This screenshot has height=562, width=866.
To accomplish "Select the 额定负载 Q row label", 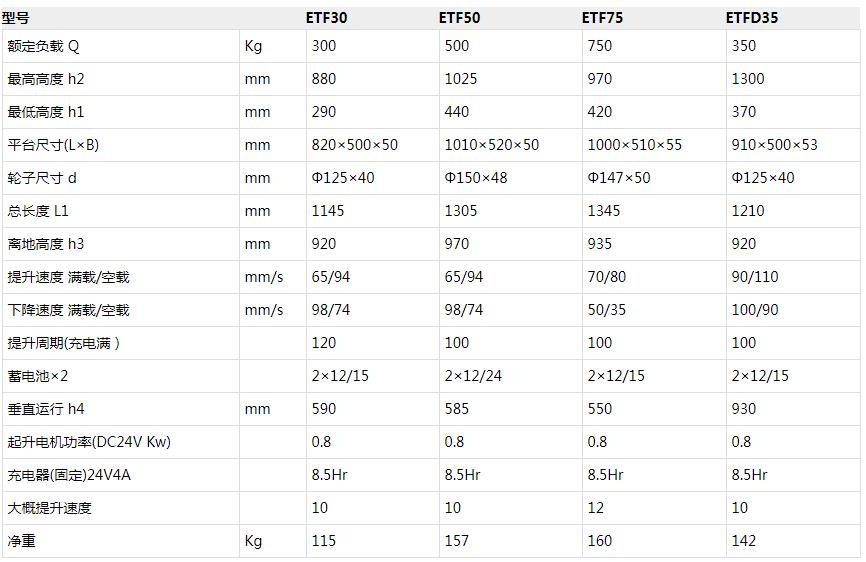I will (x=43, y=46).
